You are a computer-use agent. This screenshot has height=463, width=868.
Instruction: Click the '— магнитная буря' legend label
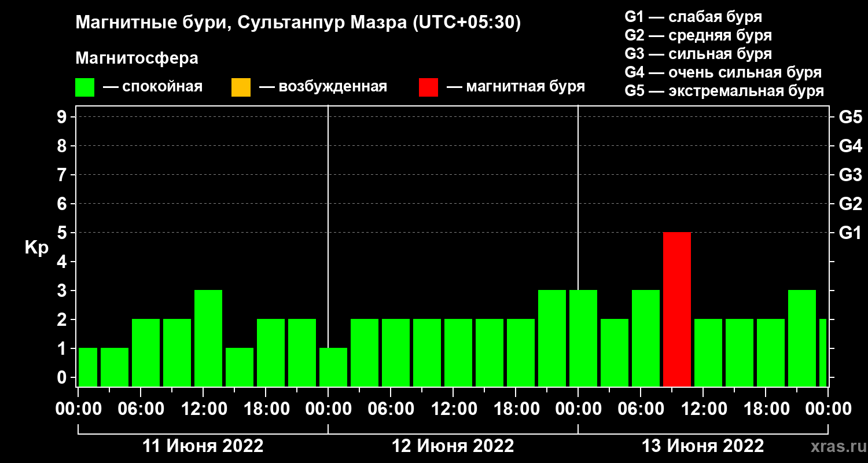516,87
